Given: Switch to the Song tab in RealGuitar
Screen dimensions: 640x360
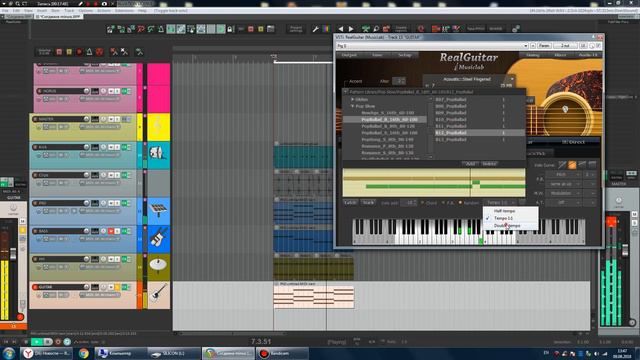Looking at the screenshot, I should click(x=532, y=55).
